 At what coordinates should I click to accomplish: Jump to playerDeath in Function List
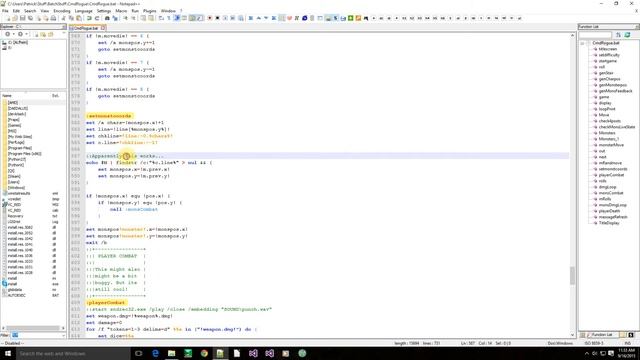[609, 211]
